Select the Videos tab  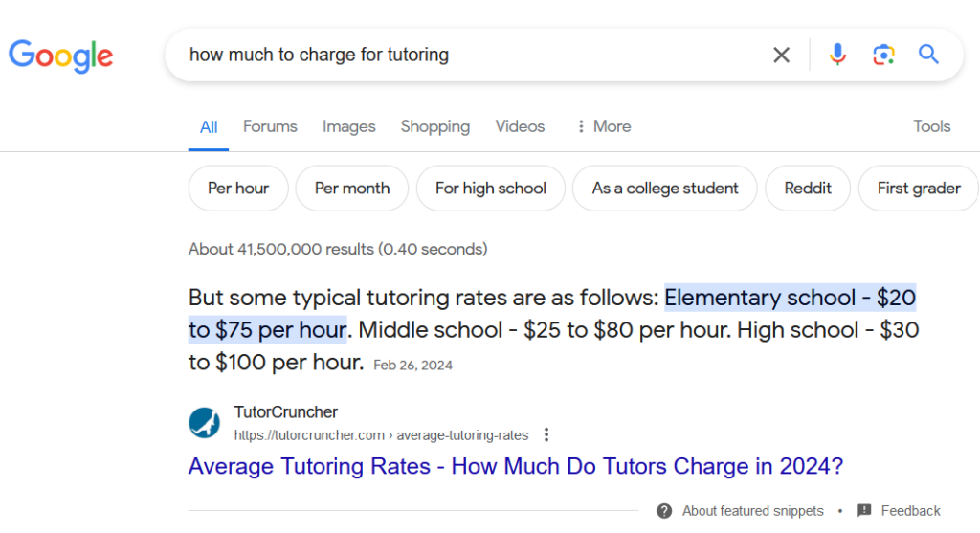pos(520,126)
